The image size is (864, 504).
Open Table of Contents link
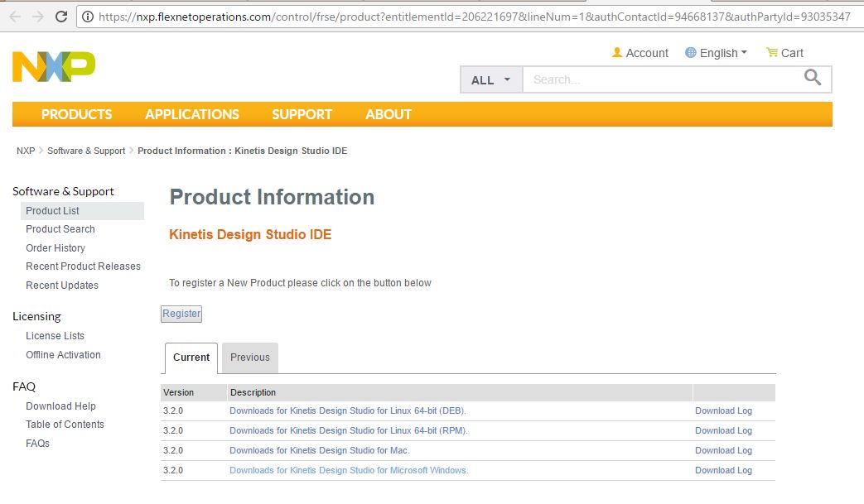click(65, 425)
